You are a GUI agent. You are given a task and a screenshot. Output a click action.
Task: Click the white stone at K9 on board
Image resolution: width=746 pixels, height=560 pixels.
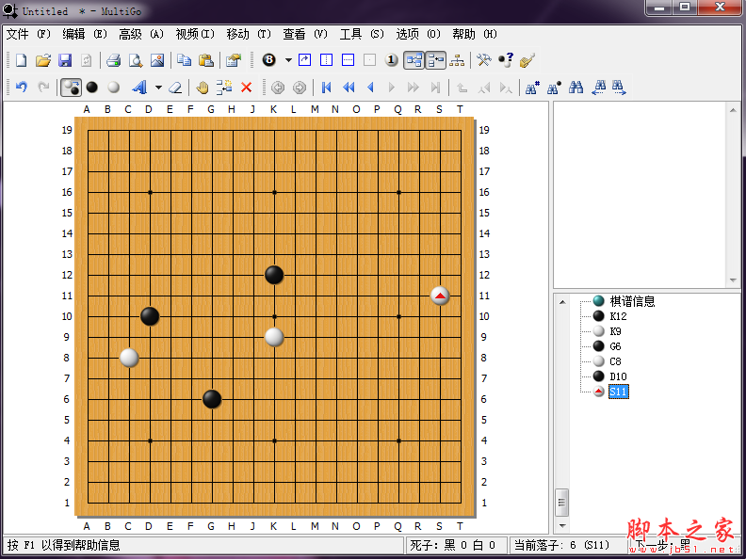pos(274,337)
